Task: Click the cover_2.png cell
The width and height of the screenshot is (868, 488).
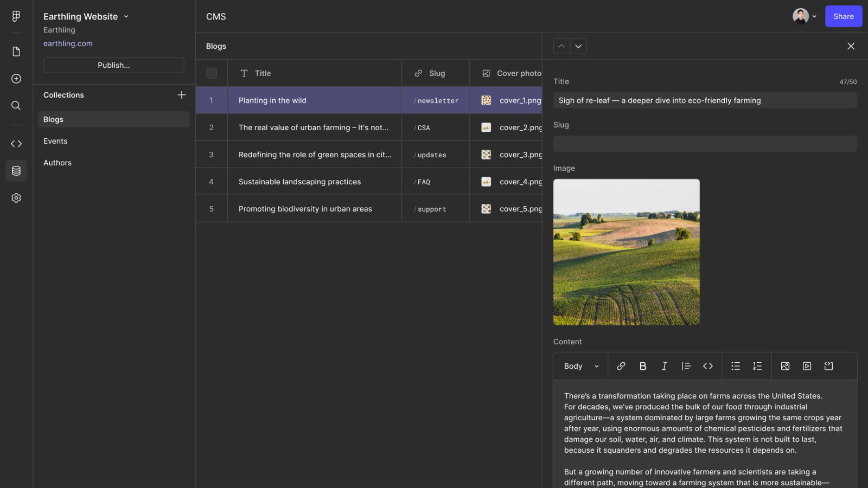Action: pos(506,127)
